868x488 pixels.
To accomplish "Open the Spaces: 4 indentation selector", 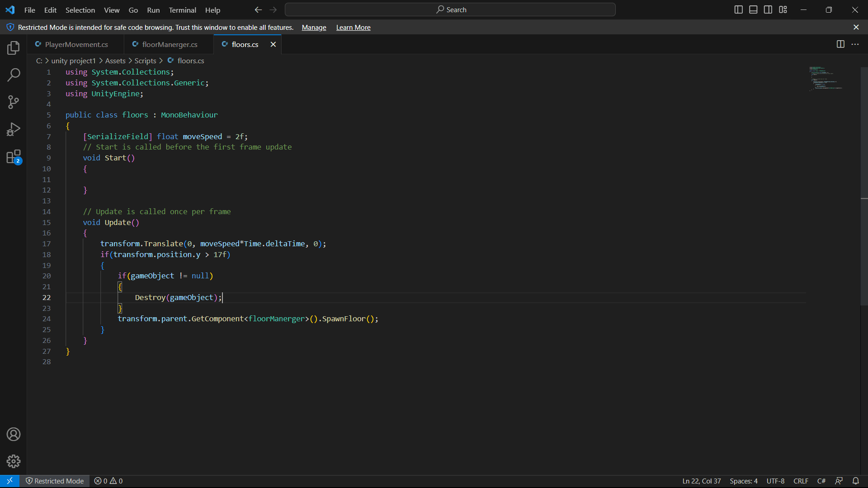I will click(x=743, y=481).
